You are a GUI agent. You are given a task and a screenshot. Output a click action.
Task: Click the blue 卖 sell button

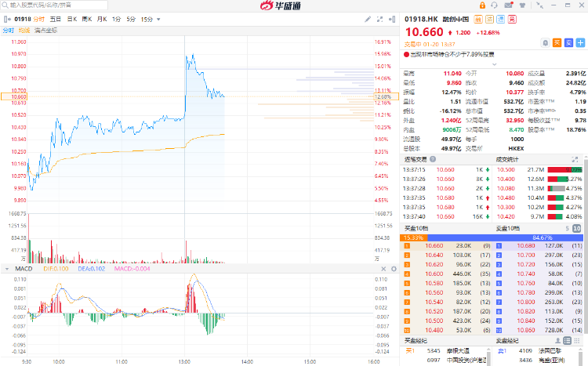pos(568,43)
